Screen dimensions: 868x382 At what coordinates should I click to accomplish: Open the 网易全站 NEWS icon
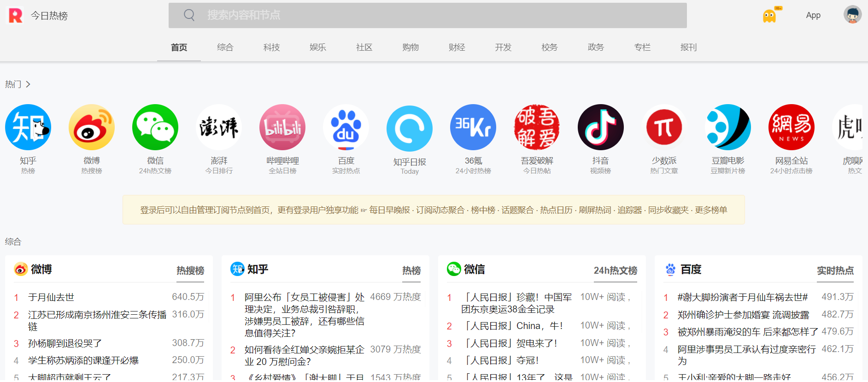tap(792, 127)
